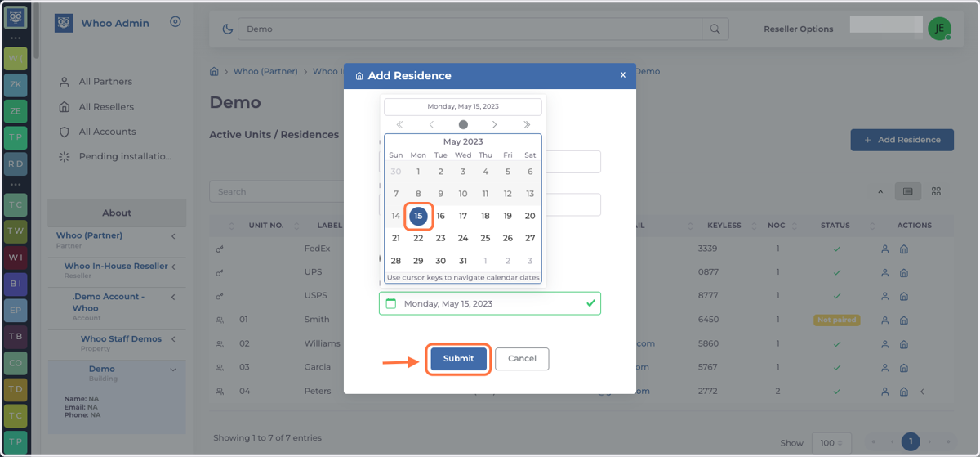Collapse Whoo Staff Demos node

[x=173, y=339]
